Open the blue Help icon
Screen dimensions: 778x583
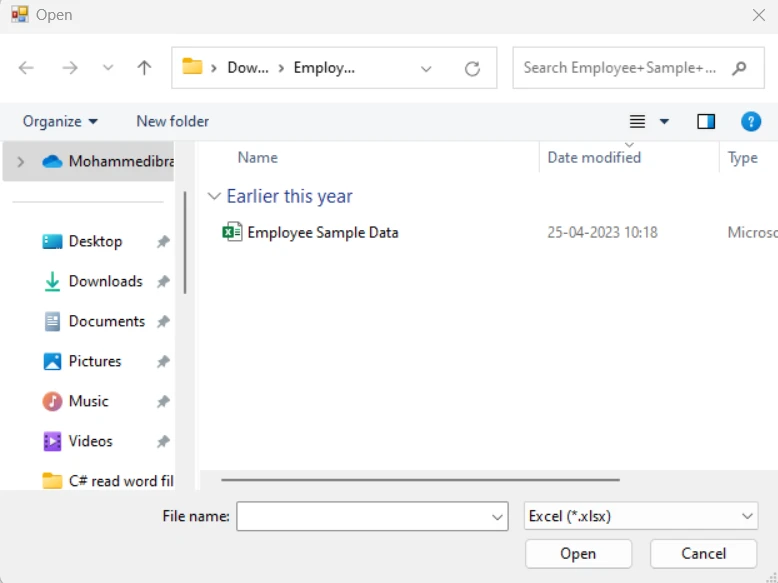tap(751, 121)
